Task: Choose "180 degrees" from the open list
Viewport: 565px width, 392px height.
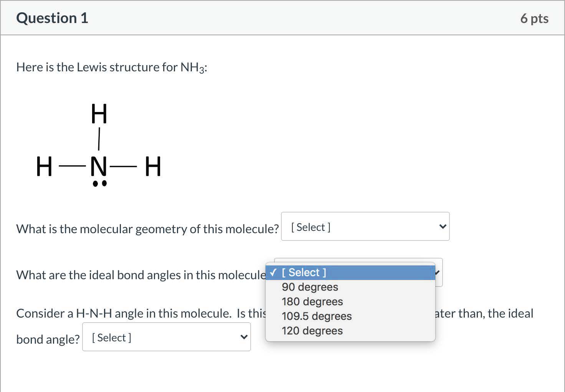Action: tap(312, 301)
